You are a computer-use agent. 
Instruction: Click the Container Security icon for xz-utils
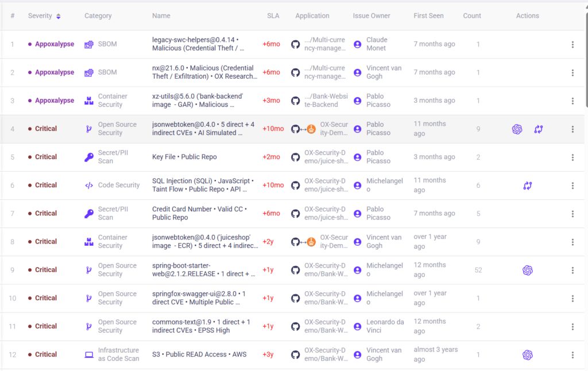tap(89, 101)
